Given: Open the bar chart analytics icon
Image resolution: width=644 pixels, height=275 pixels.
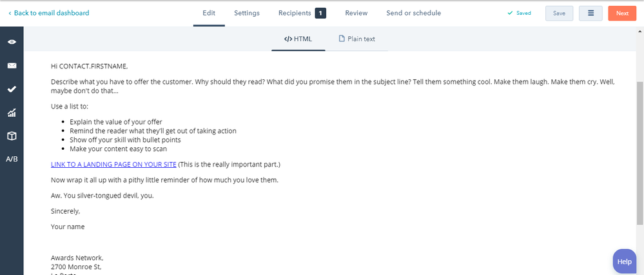Looking at the screenshot, I should [12, 112].
